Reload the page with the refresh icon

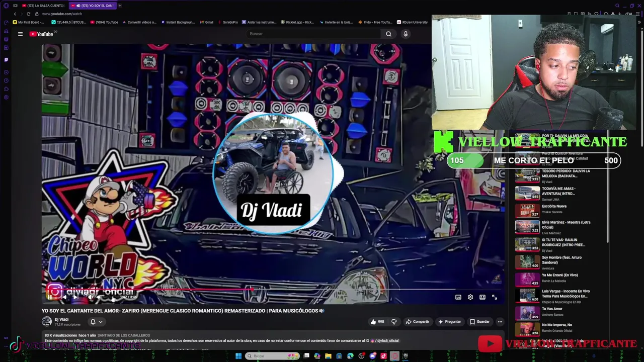pyautogui.click(x=28, y=14)
